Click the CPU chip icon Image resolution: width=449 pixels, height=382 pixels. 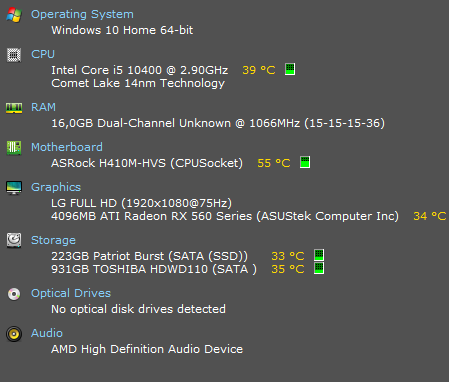tap(14, 55)
